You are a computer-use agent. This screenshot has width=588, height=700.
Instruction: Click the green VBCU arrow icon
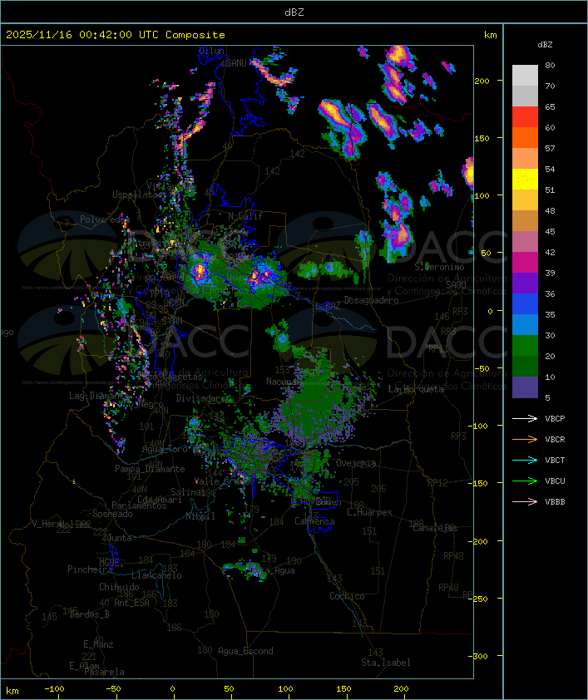click(525, 481)
